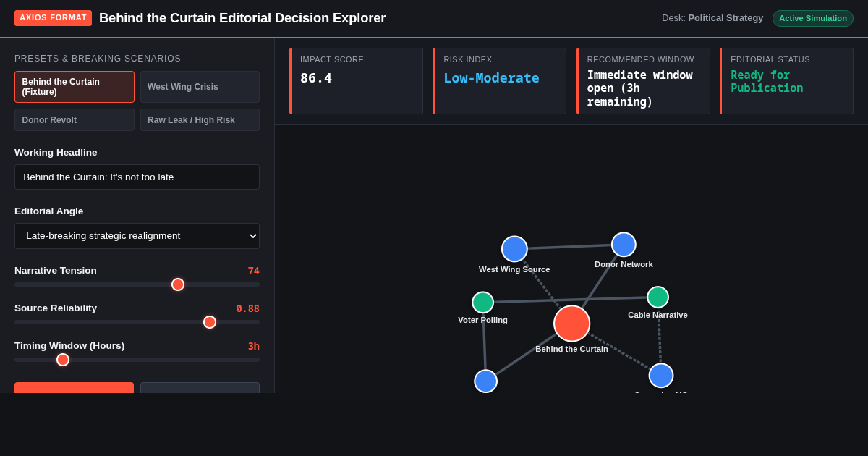Click the Ready for Publication status

767,82
